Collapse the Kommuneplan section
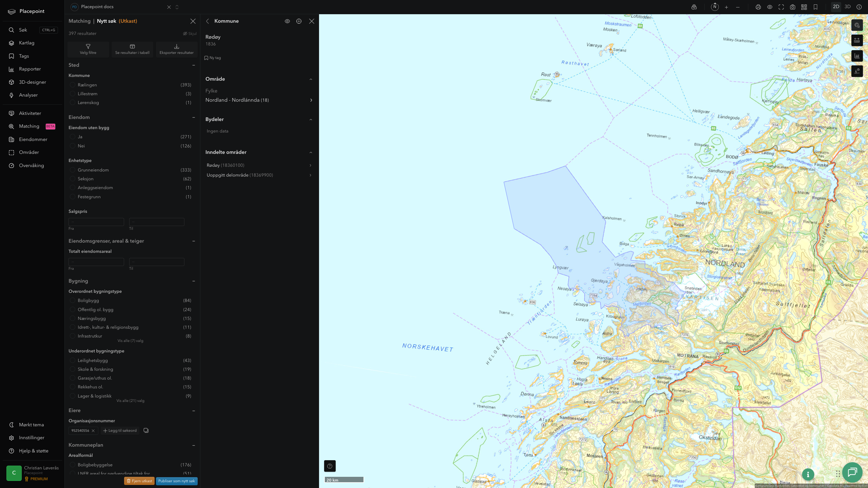Screen dimensions: 868x488 click(x=194, y=445)
